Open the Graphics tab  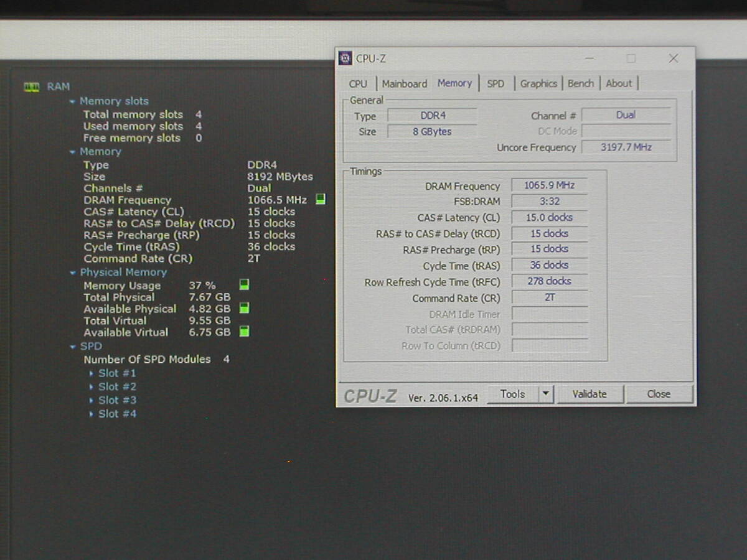click(538, 84)
